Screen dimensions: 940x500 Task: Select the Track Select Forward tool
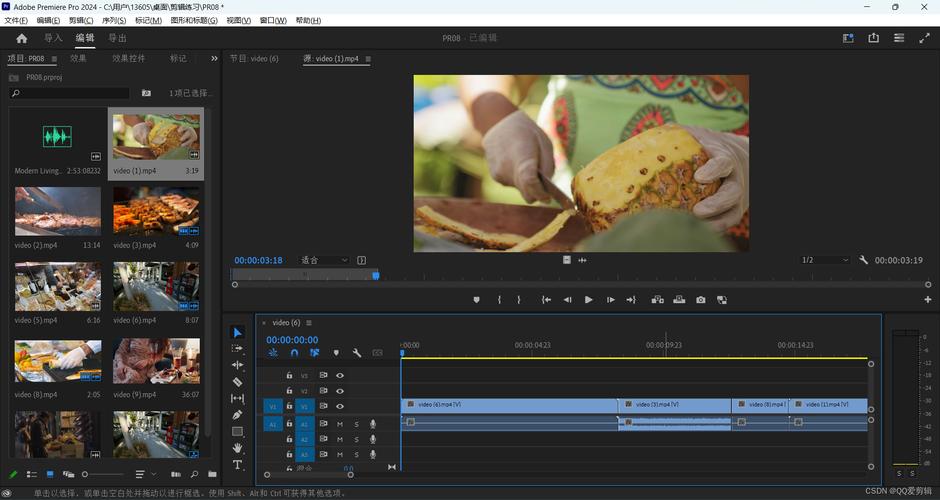click(x=237, y=348)
